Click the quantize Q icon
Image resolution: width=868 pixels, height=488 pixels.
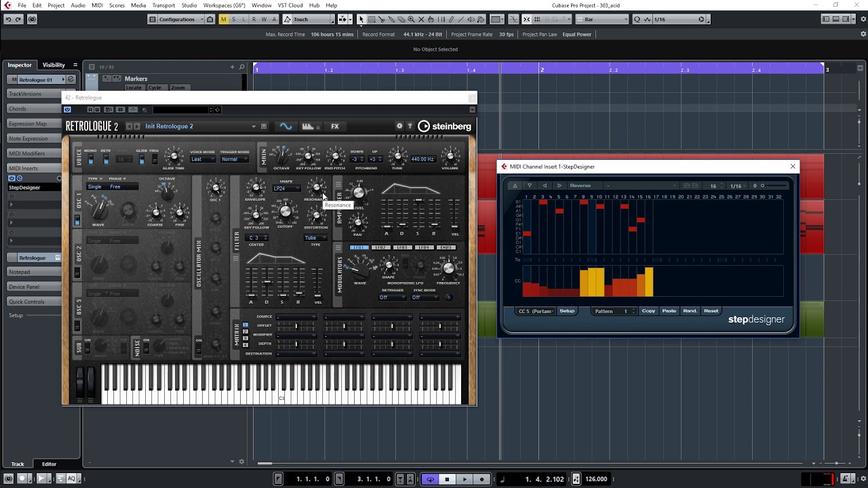637,19
